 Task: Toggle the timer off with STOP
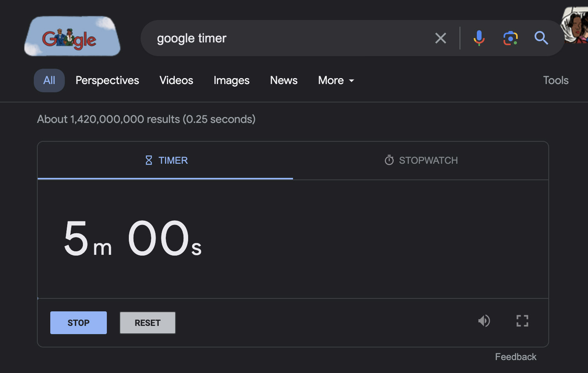(x=78, y=322)
